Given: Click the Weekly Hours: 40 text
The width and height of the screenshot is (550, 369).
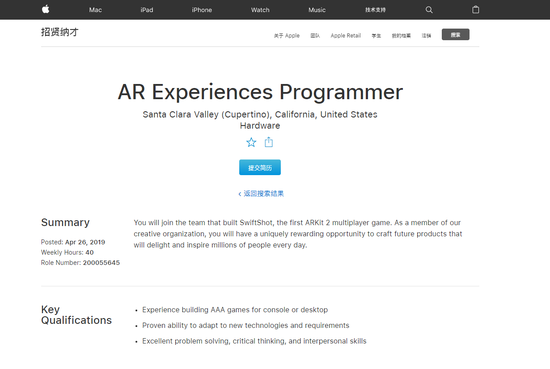Looking at the screenshot, I should [x=67, y=252].
